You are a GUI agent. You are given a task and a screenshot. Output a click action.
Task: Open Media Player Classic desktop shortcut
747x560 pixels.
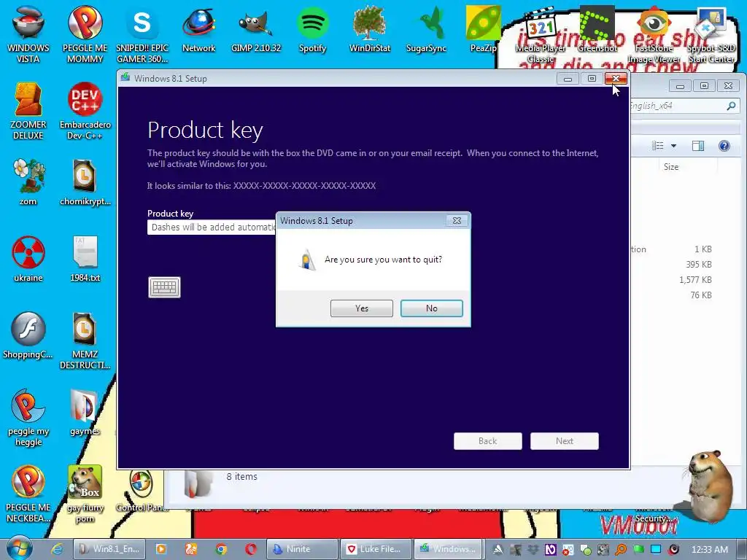(541, 34)
